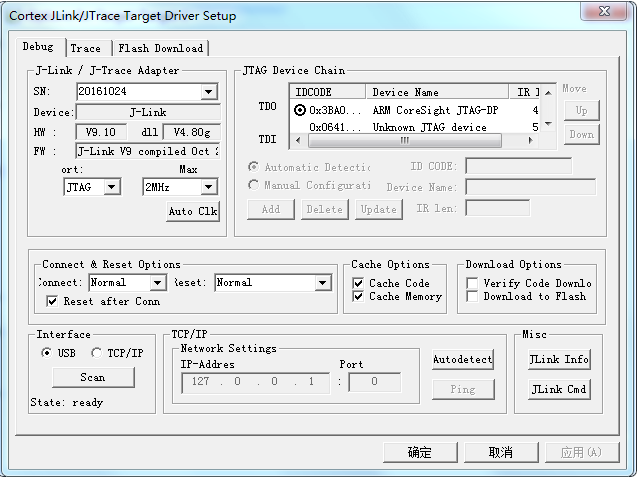This screenshot has width=639, height=478.
Task: Click up arrow of device list vertical scrollbar
Action: click(x=549, y=93)
